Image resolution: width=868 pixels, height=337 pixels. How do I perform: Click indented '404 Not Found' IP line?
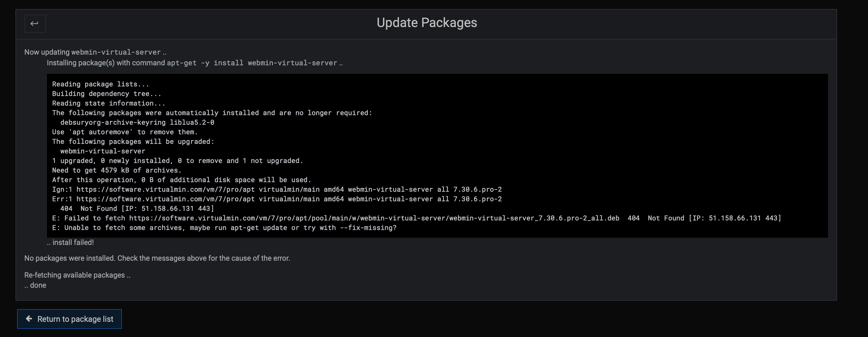tap(137, 209)
